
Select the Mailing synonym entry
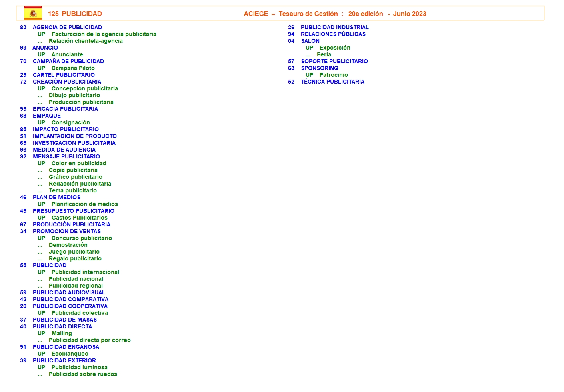(x=62, y=333)
